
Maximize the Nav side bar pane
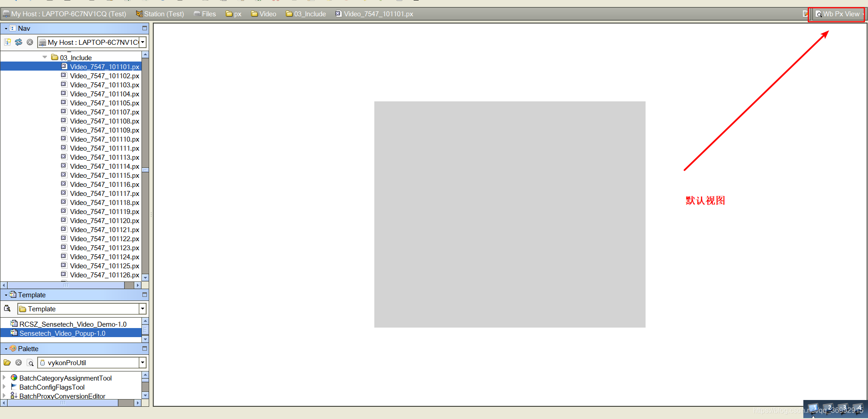pyautogui.click(x=145, y=28)
